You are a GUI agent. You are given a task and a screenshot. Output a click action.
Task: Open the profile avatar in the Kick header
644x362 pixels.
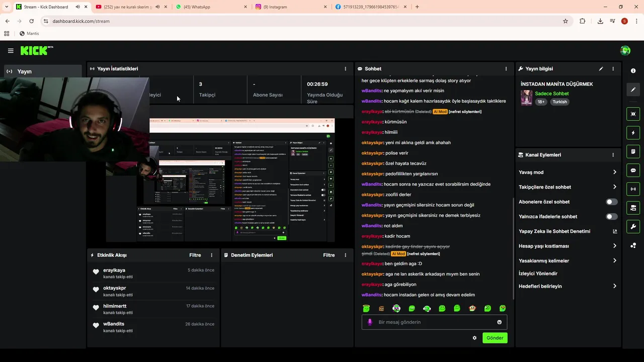pos(625,50)
